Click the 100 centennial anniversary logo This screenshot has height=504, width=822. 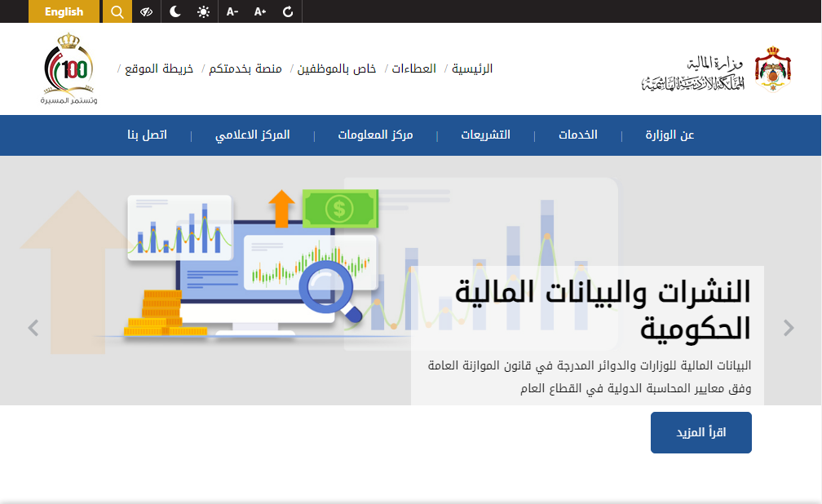(68, 69)
